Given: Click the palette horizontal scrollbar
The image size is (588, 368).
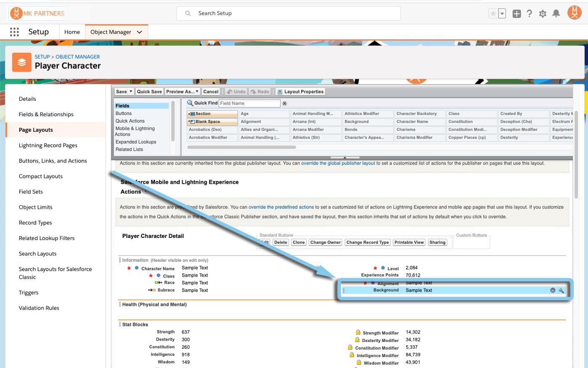Looking at the screenshot, I should (241, 147).
